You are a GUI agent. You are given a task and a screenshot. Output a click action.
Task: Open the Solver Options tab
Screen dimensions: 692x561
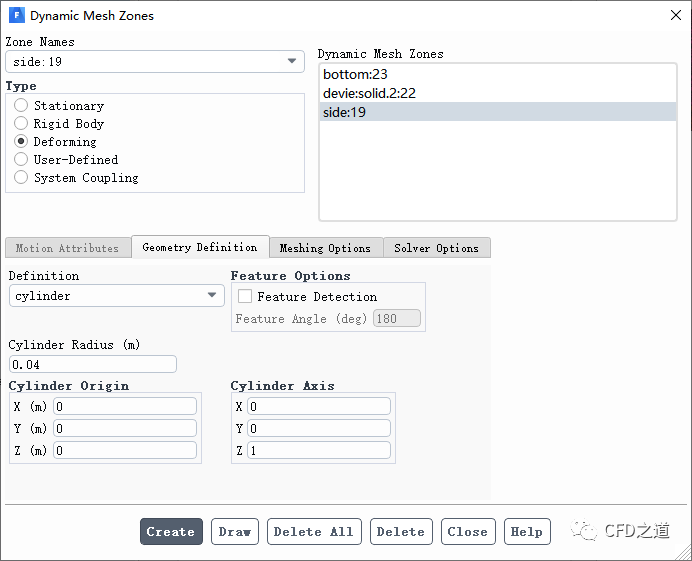(x=436, y=248)
